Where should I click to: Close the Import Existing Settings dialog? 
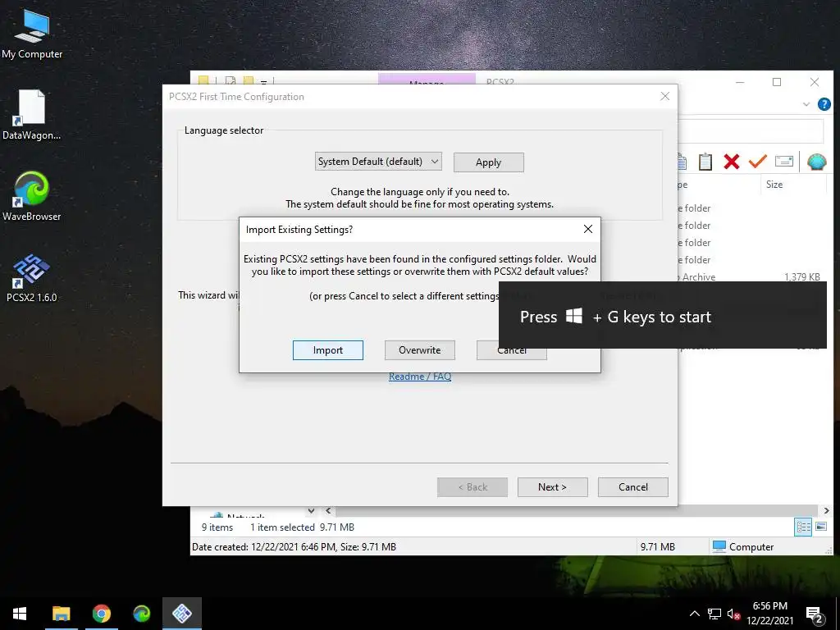point(587,230)
